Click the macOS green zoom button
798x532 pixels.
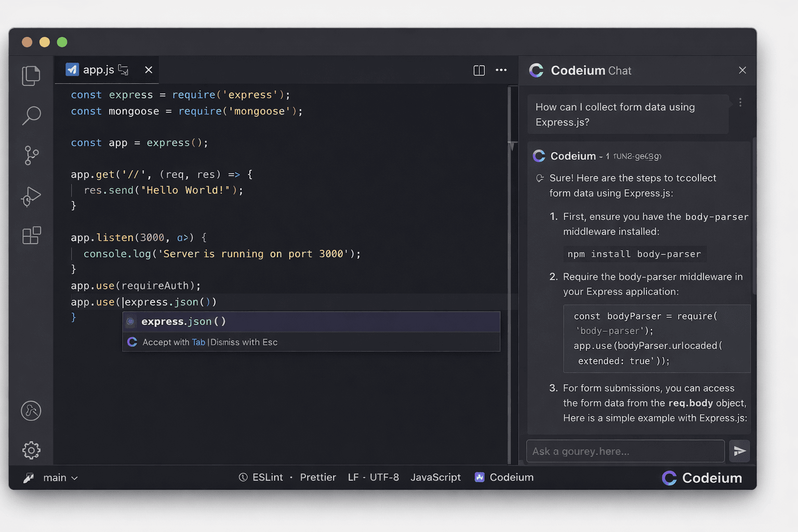pyautogui.click(x=62, y=42)
